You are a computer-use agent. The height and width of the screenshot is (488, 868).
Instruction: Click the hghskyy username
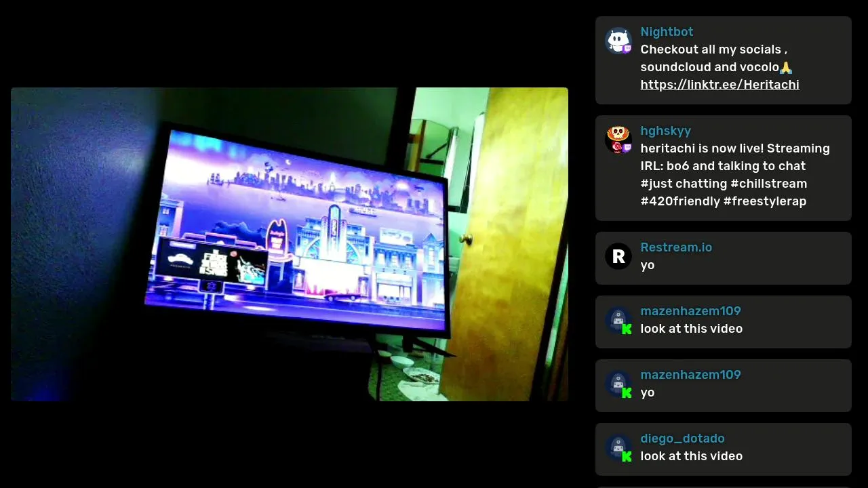point(665,131)
